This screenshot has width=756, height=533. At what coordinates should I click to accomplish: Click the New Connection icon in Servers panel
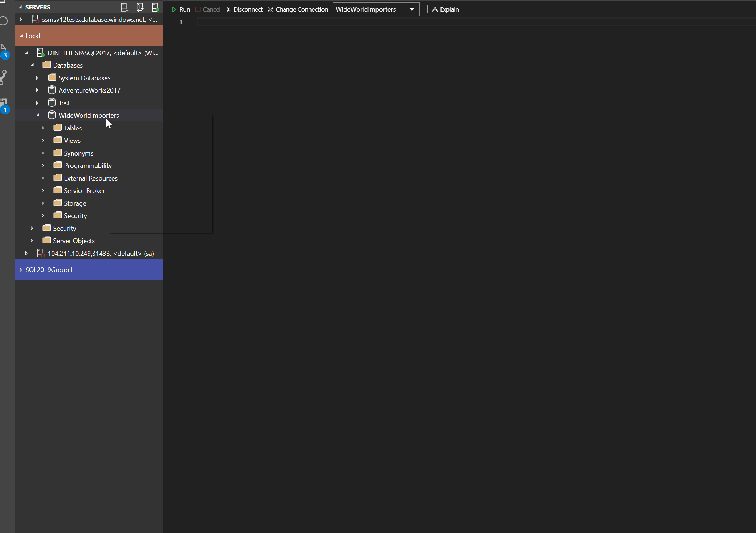(x=125, y=7)
